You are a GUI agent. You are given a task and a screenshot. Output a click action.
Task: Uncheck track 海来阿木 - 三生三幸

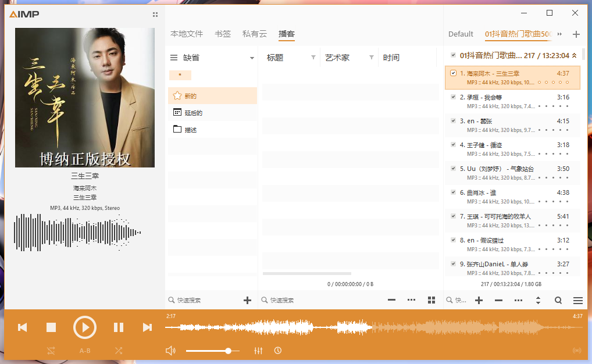coord(454,74)
